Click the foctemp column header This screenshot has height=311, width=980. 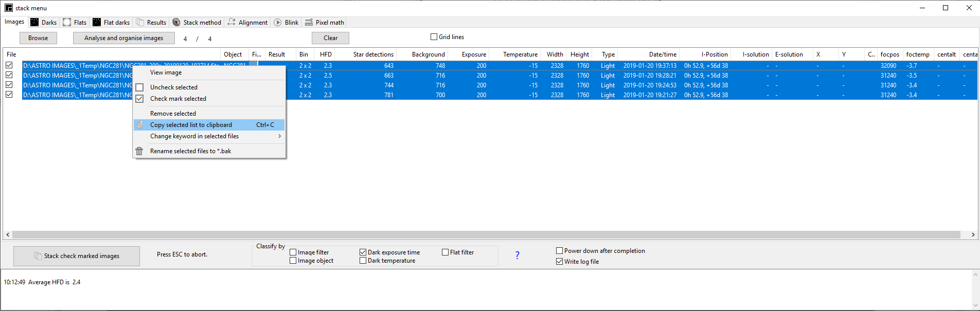[918, 54]
